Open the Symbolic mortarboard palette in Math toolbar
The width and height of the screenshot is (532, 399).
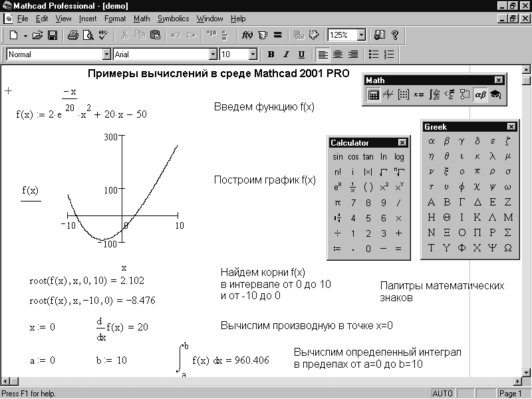click(x=495, y=94)
